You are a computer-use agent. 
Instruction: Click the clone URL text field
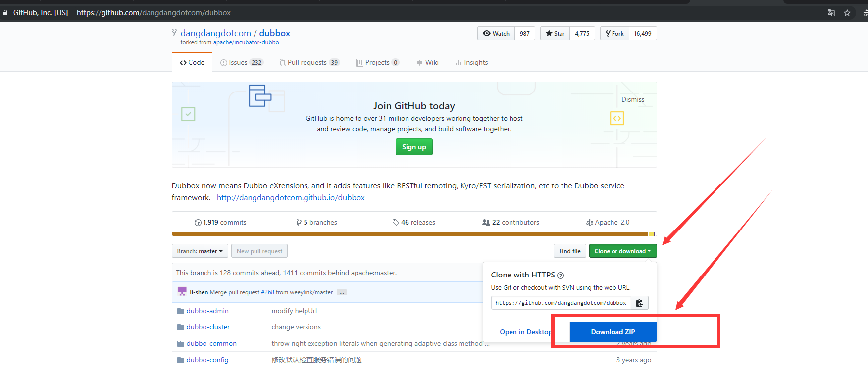[x=561, y=303]
